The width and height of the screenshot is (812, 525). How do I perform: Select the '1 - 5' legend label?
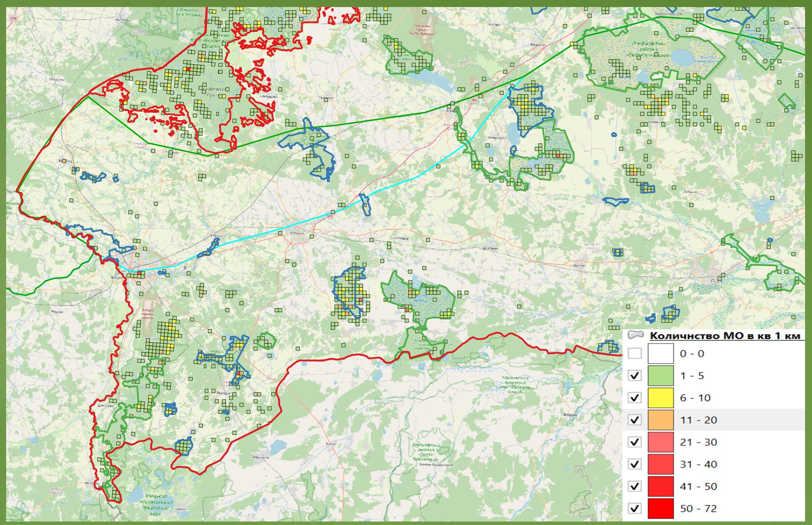pos(692,376)
